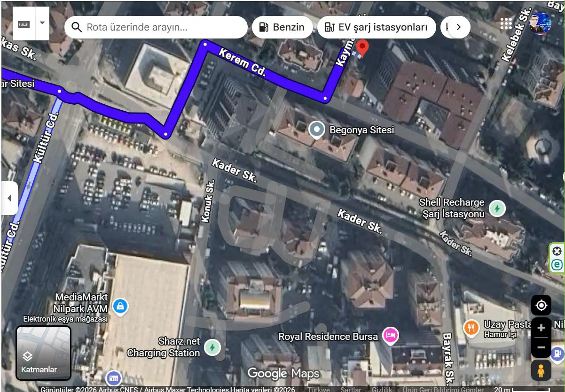Close the side extension widget X
The height and width of the screenshot is (392, 565).
tap(557, 251)
